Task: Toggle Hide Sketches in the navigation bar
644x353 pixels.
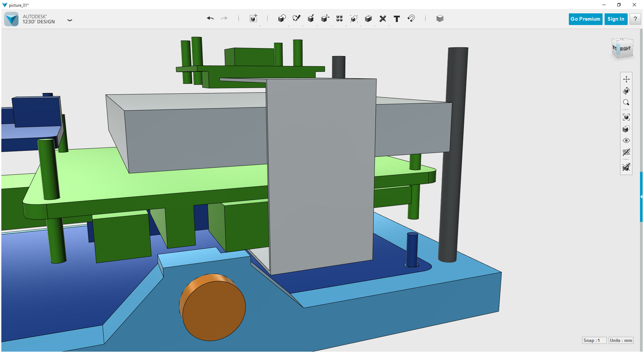Action: [626, 167]
